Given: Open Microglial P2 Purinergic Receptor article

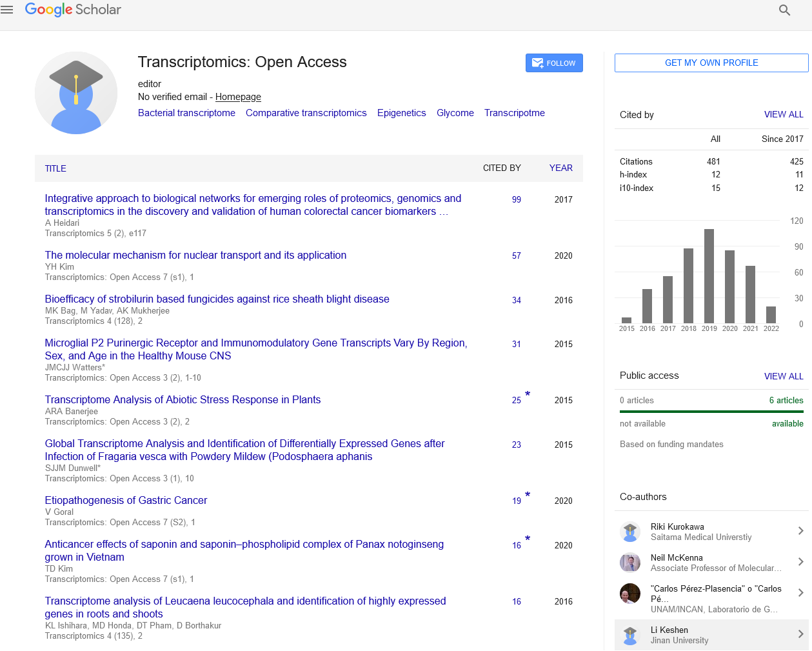Looking at the screenshot, I should (256, 350).
